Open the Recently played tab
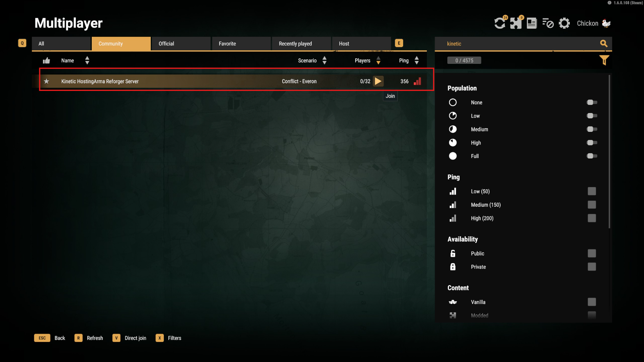 point(301,44)
